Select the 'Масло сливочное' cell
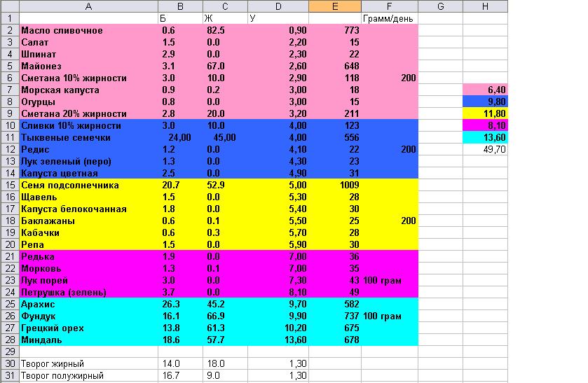588x383 pixels. point(88,31)
